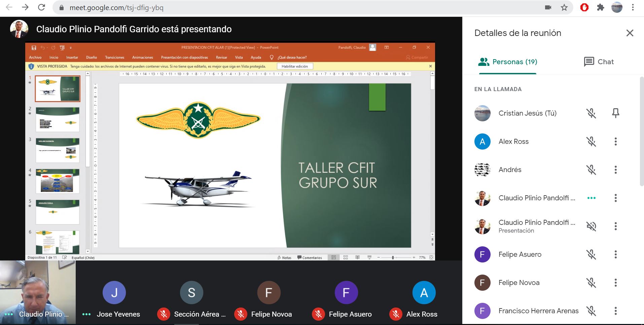This screenshot has width=644, height=325.
Task: Close the Detalles de la reunión panel
Action: coord(630,33)
